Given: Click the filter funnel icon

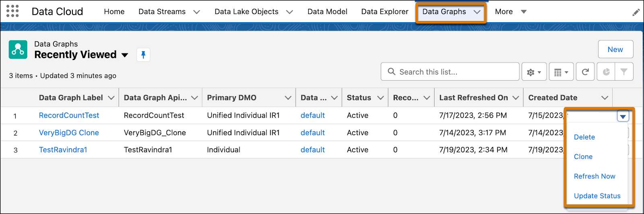Looking at the screenshot, I should coord(624,72).
